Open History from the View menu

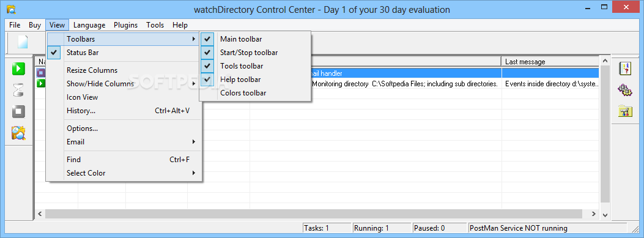124,111
